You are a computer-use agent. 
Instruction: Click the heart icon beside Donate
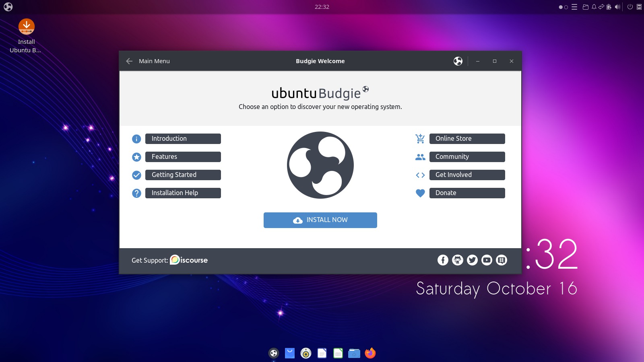420,193
